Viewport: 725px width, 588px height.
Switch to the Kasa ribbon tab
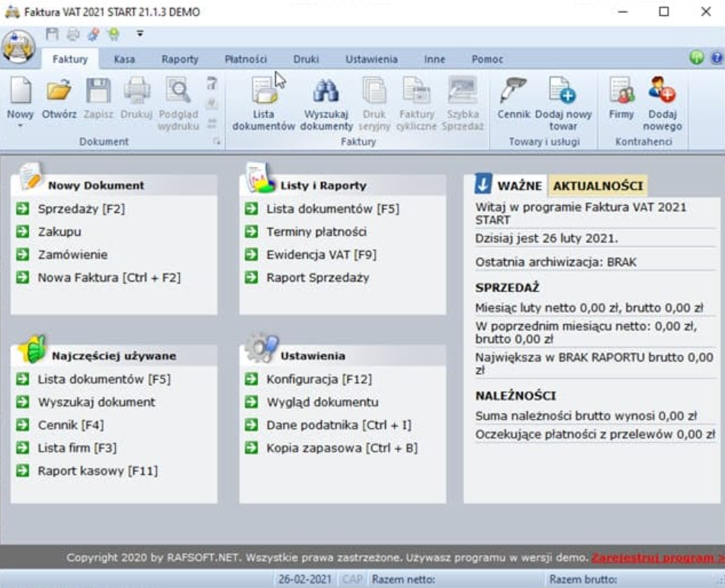pyautogui.click(x=124, y=59)
